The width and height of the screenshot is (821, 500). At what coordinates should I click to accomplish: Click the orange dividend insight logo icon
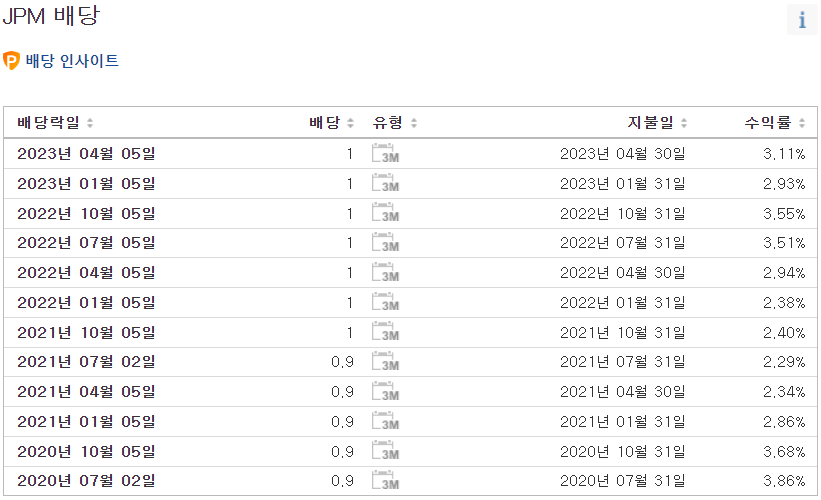11,61
